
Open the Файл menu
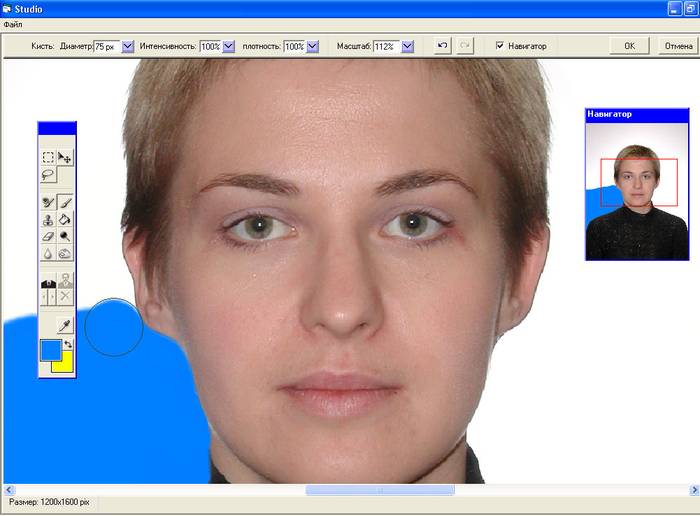[13, 23]
